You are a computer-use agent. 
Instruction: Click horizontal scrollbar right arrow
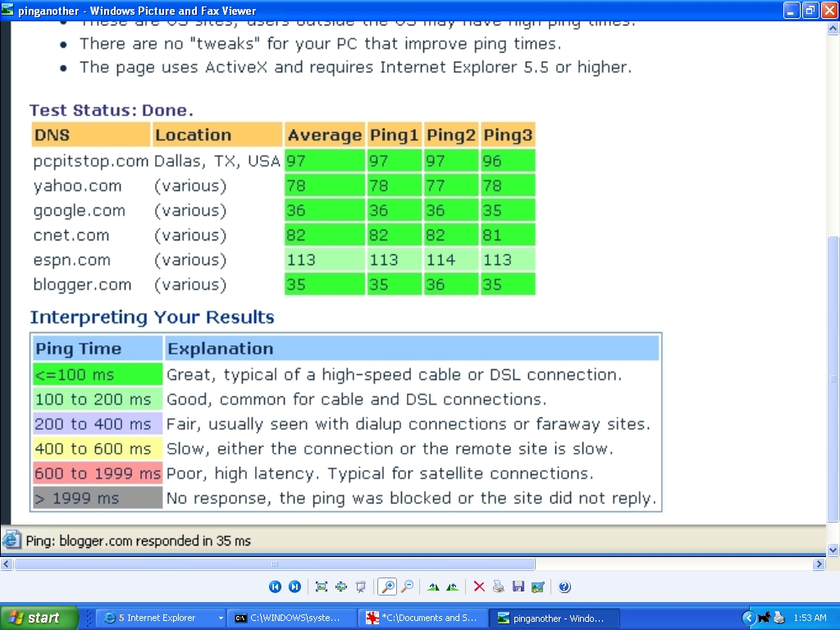(x=819, y=564)
